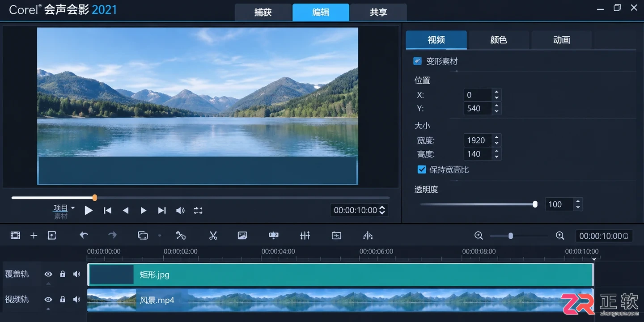Undo the last action
The image size is (644, 322).
pos(84,235)
